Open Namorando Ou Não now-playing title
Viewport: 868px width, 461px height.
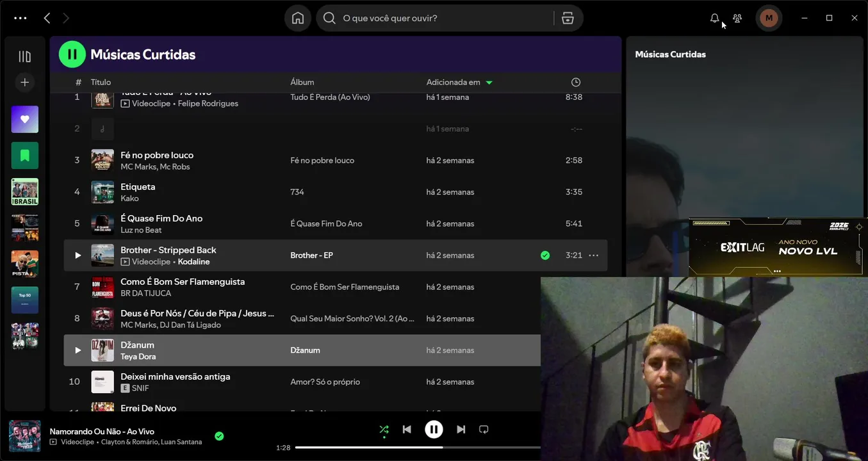coord(102,432)
